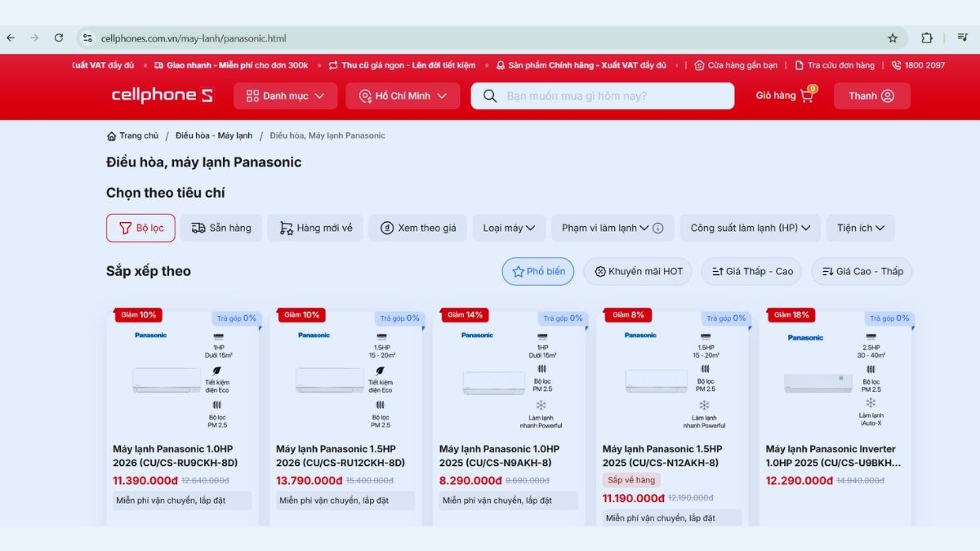Click the browser forward arrow

pyautogui.click(x=34, y=38)
